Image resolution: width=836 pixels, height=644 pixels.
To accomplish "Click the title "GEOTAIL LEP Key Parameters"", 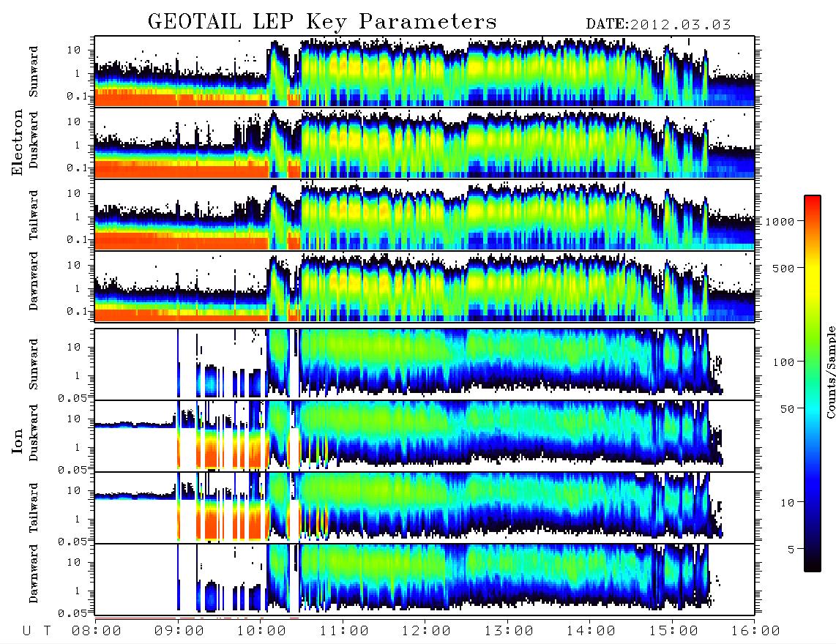I will (x=322, y=22).
